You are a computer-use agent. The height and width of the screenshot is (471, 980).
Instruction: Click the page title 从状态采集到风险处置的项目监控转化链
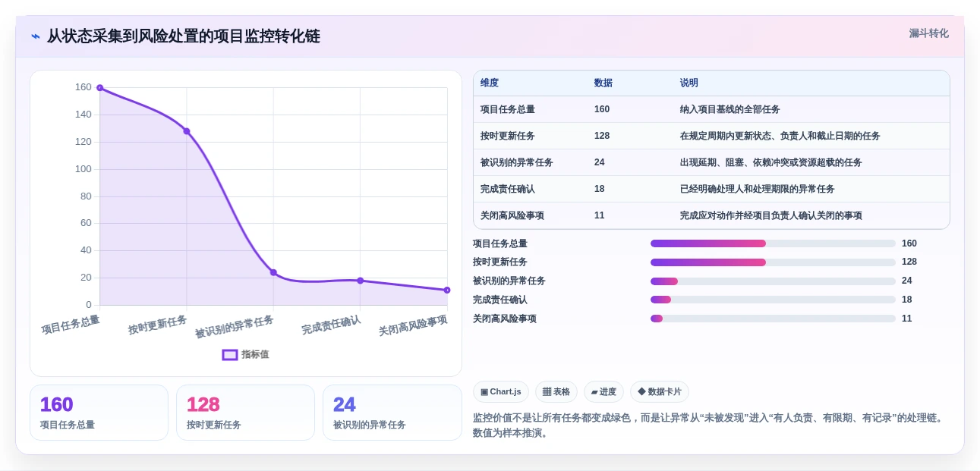pos(184,36)
